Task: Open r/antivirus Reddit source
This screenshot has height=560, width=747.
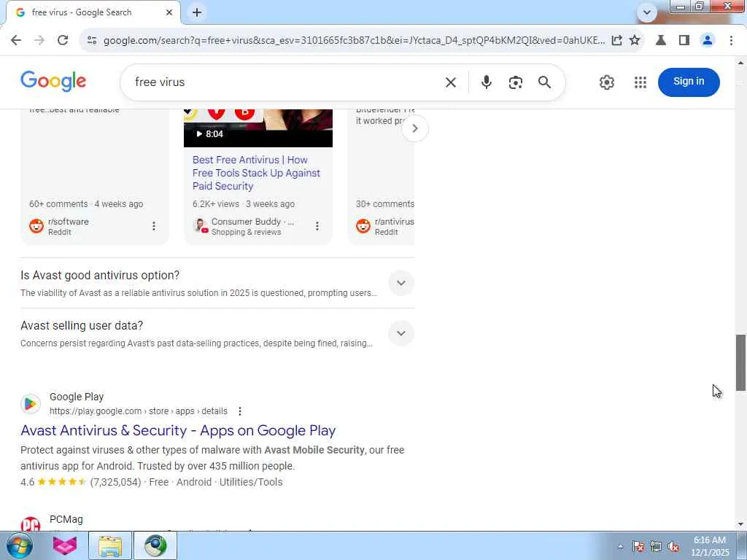Action: [385, 226]
